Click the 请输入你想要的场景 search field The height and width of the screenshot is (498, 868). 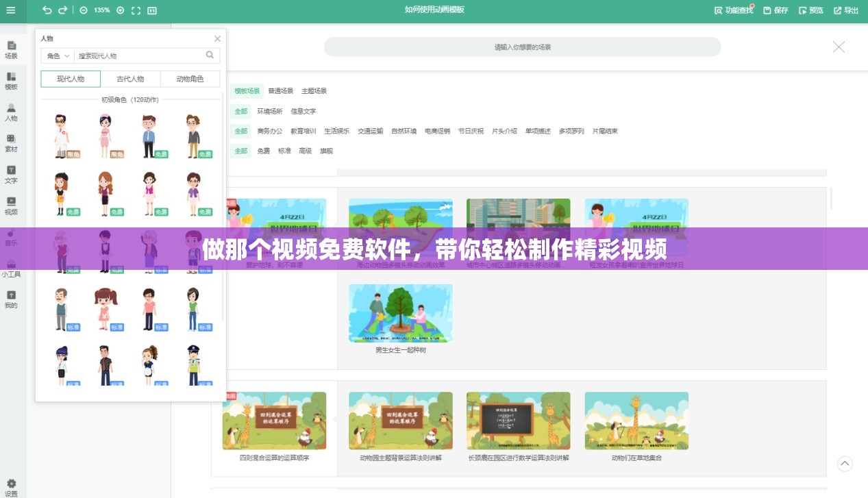(522, 47)
